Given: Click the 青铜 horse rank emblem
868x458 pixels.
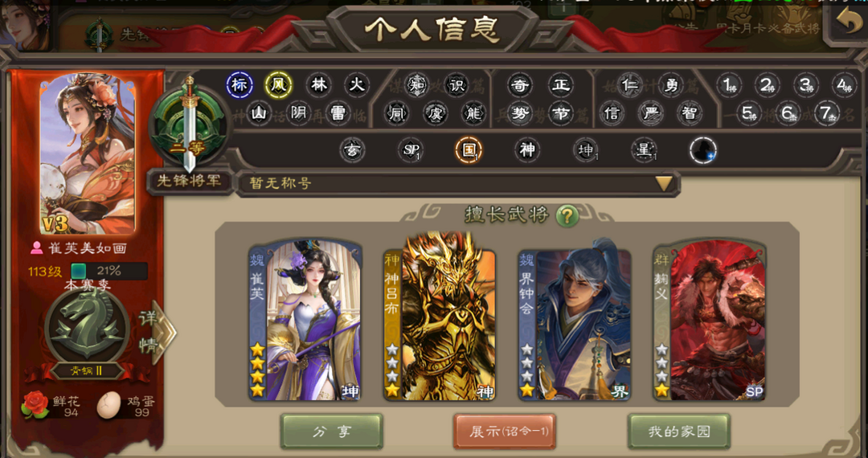Looking at the screenshot, I should click(87, 330).
